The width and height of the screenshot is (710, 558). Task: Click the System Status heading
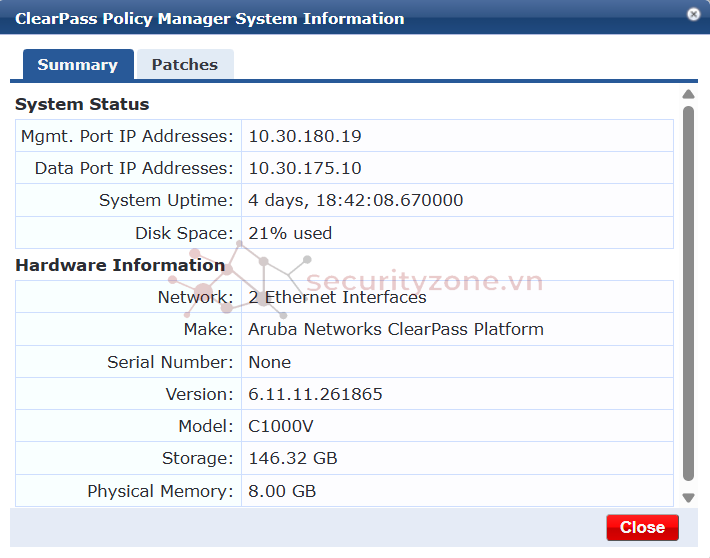click(82, 104)
